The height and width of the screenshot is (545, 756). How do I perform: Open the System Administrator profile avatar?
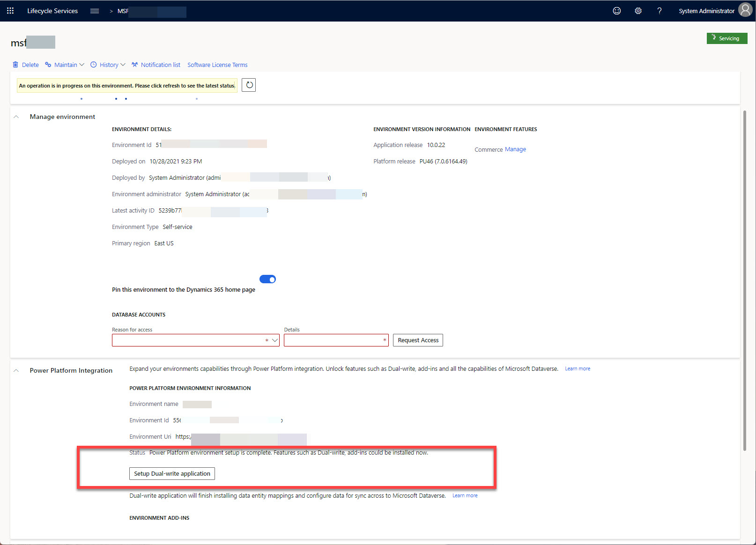pos(745,9)
